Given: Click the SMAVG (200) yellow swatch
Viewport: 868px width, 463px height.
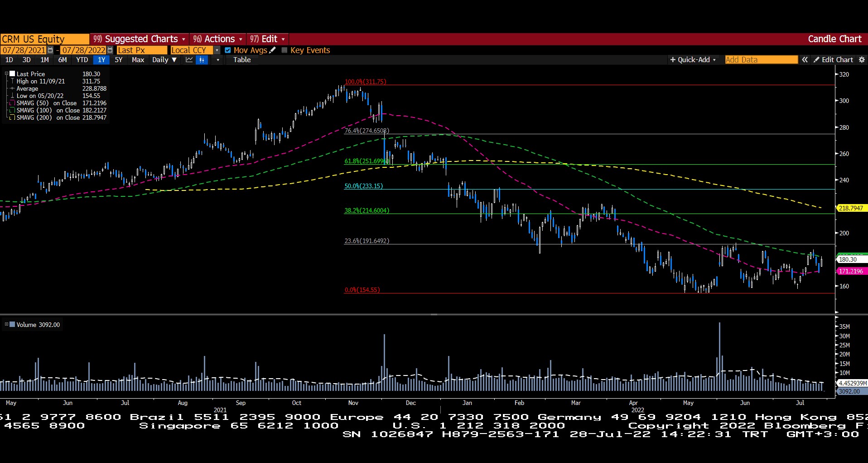Looking at the screenshot, I should click(13, 117).
